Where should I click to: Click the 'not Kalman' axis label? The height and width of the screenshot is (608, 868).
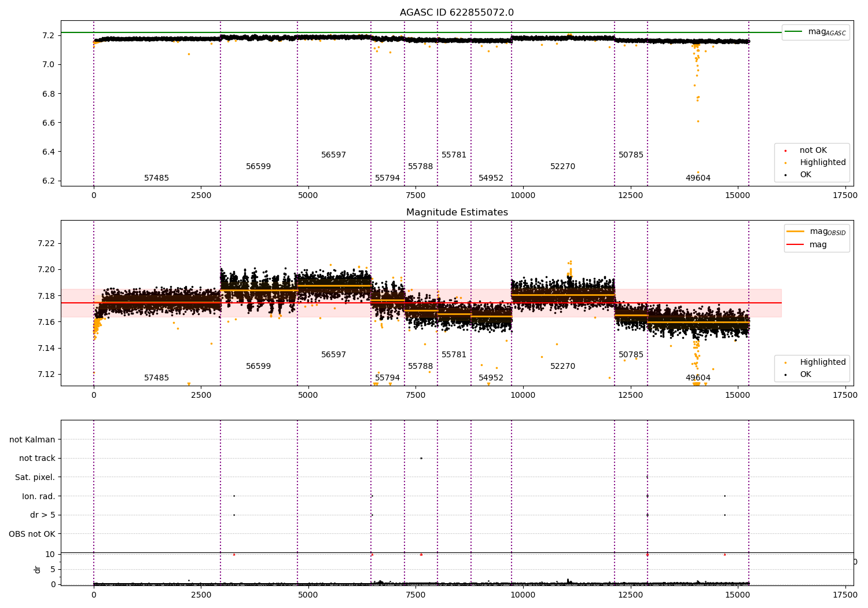pyautogui.click(x=32, y=439)
